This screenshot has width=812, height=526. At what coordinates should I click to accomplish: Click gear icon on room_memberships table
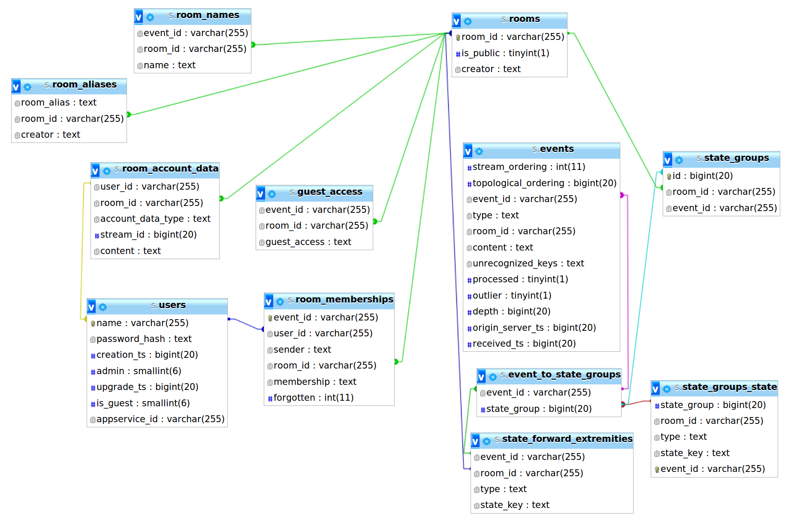(x=280, y=302)
